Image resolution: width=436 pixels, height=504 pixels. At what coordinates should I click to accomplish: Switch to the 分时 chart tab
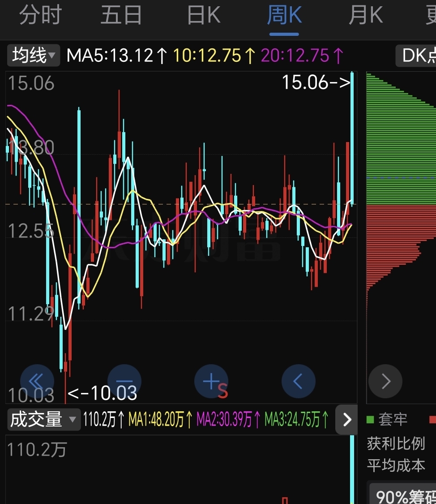coord(40,15)
